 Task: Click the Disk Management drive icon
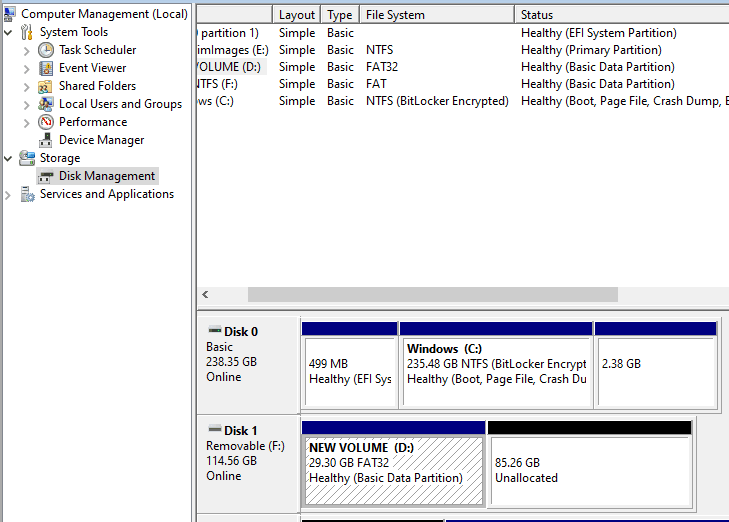[46, 176]
